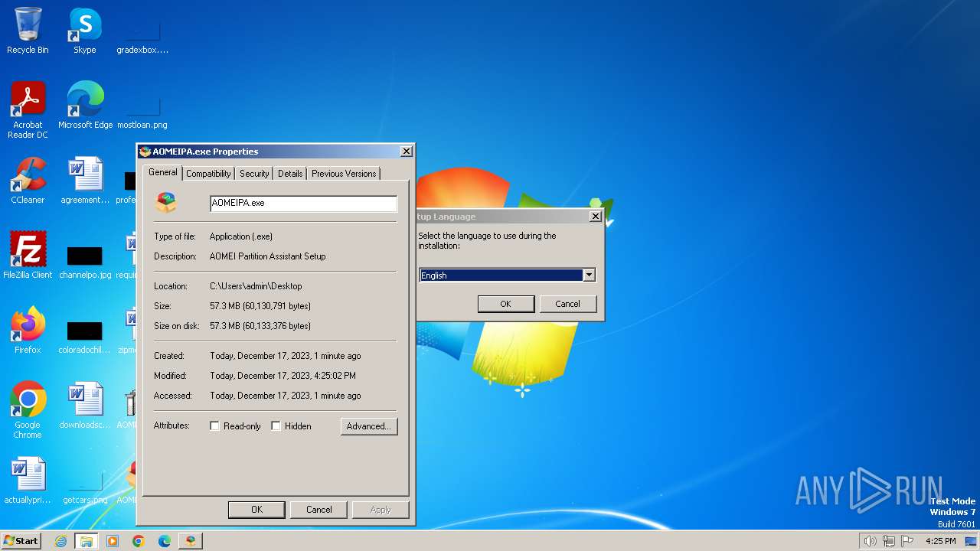Open the Recycle Bin desktop icon

[28, 31]
